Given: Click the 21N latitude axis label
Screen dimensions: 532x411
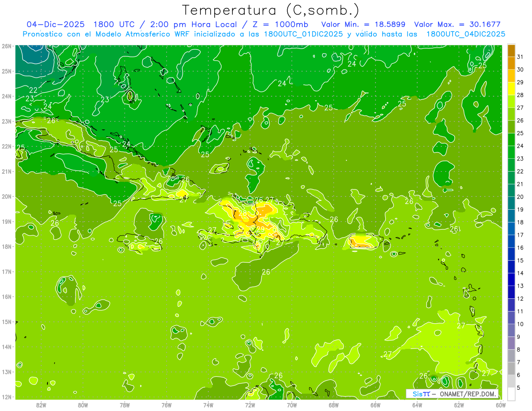Looking at the screenshot, I should coord(6,172).
